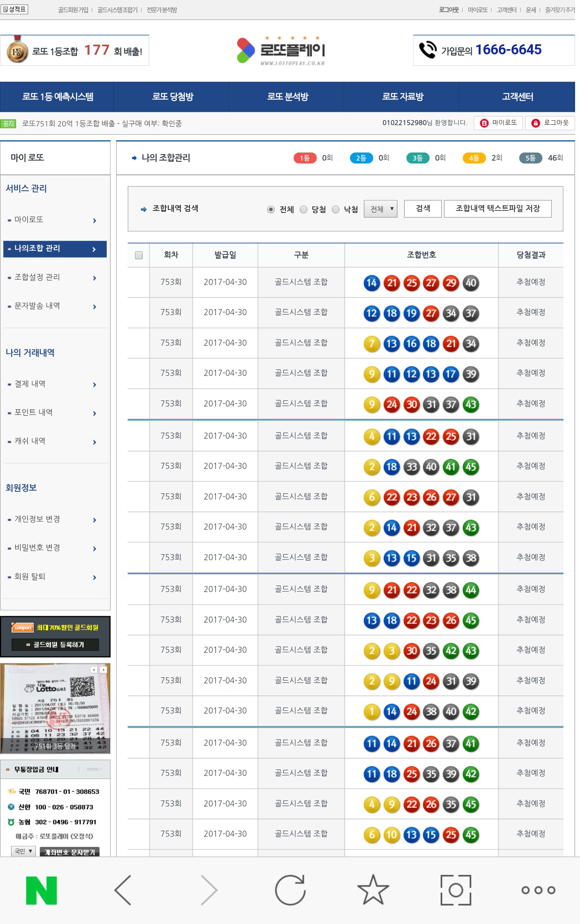580x924 pixels.
Task: Click the 로또플레이 logo
Action: click(282, 51)
